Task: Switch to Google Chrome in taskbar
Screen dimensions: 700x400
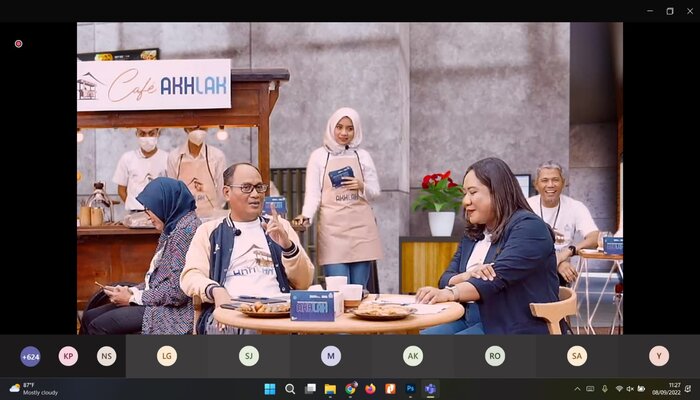Action: (x=350, y=389)
